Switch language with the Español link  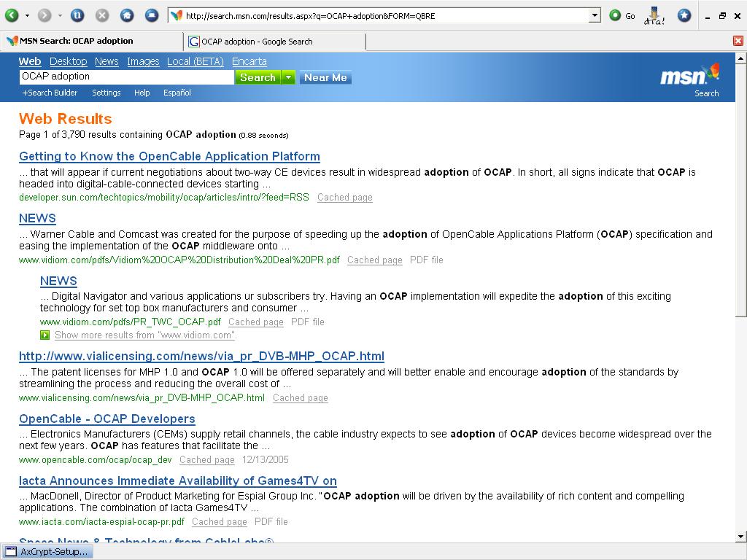(177, 93)
